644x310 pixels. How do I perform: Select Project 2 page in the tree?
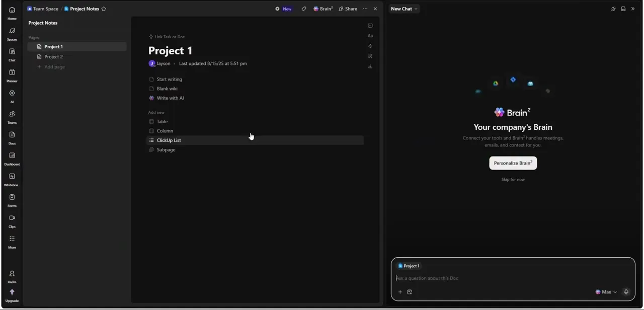click(x=77, y=57)
